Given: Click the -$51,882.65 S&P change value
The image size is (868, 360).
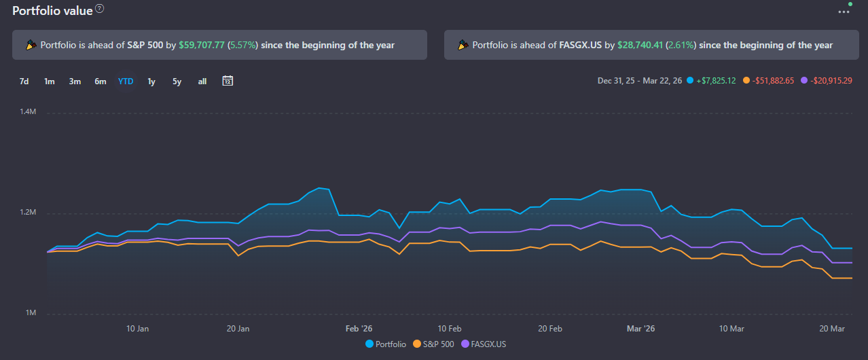Looking at the screenshot, I should click(x=773, y=80).
